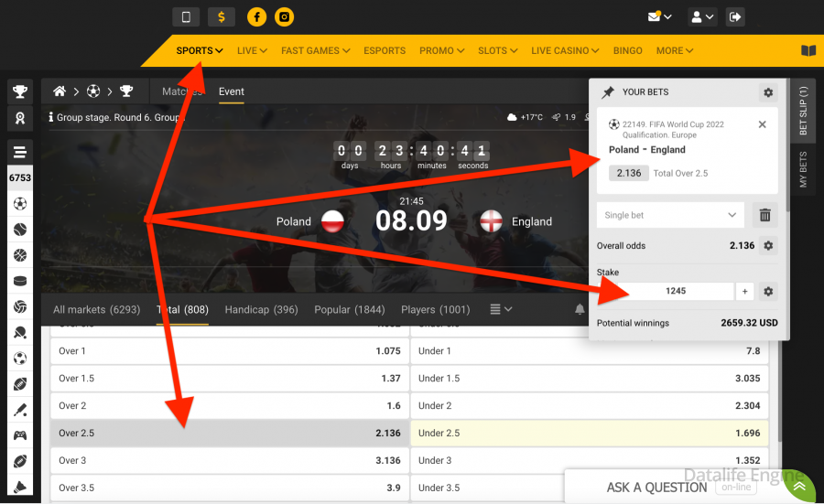This screenshot has height=504, width=824.
Task: Pick Over 3 odds 3.136
Action: 230,460
